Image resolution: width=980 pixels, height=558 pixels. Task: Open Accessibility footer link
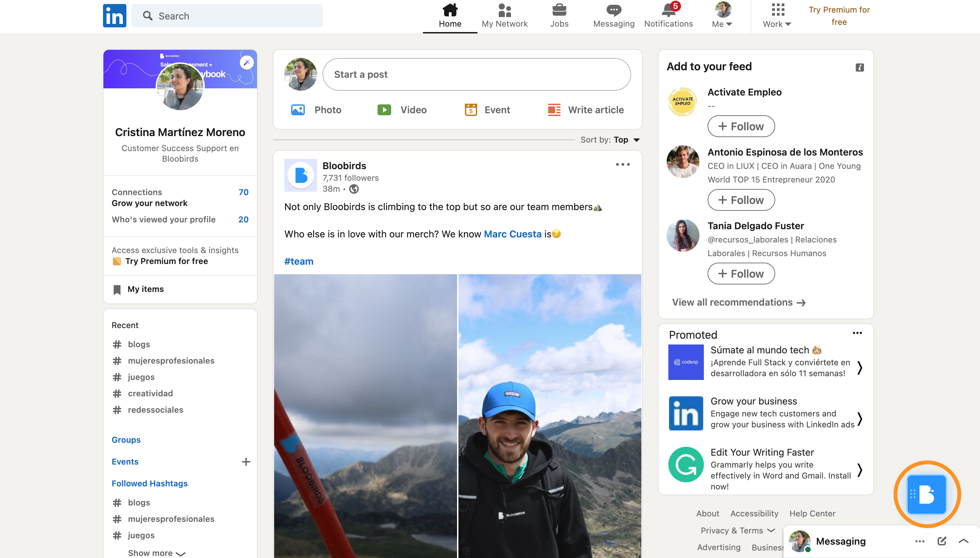[754, 514]
